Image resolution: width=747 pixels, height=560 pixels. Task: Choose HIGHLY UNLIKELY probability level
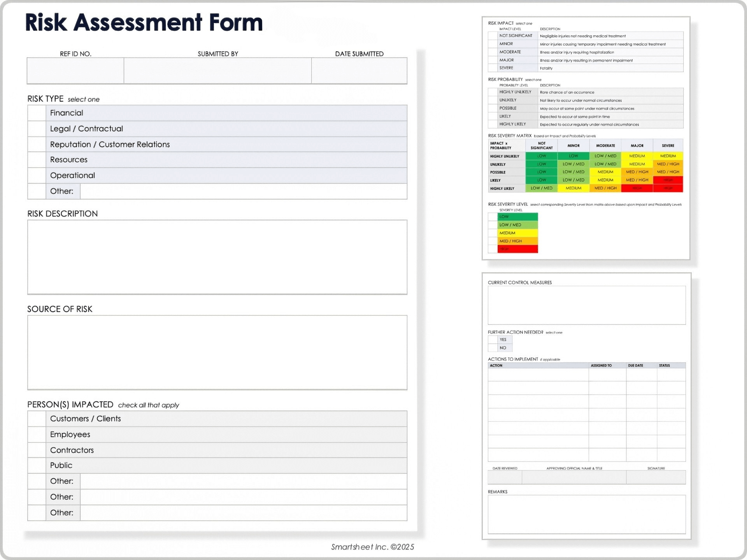click(492, 92)
